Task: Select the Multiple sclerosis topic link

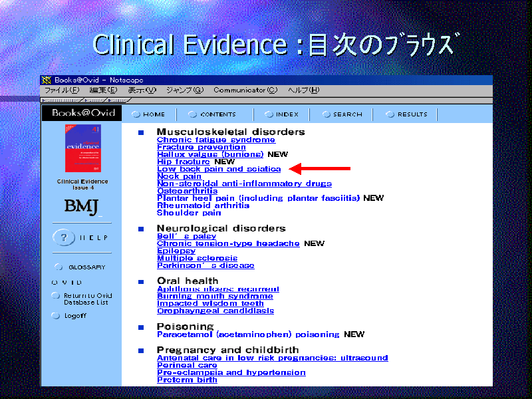Action: [x=197, y=258]
